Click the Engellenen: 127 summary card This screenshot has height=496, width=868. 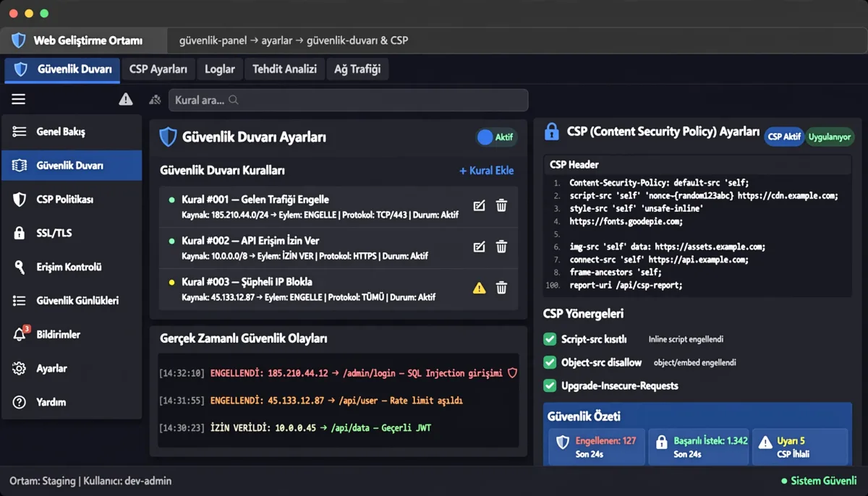click(x=597, y=447)
